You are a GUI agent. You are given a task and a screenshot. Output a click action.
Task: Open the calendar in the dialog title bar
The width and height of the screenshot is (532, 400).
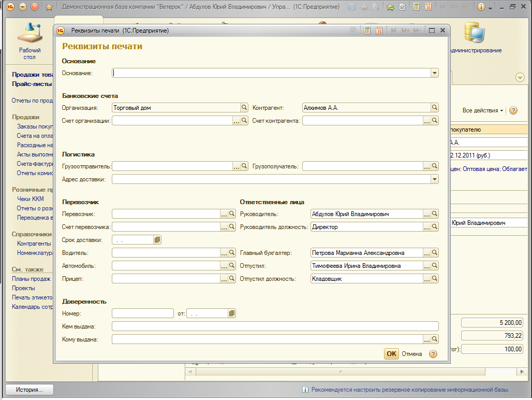[x=379, y=31]
